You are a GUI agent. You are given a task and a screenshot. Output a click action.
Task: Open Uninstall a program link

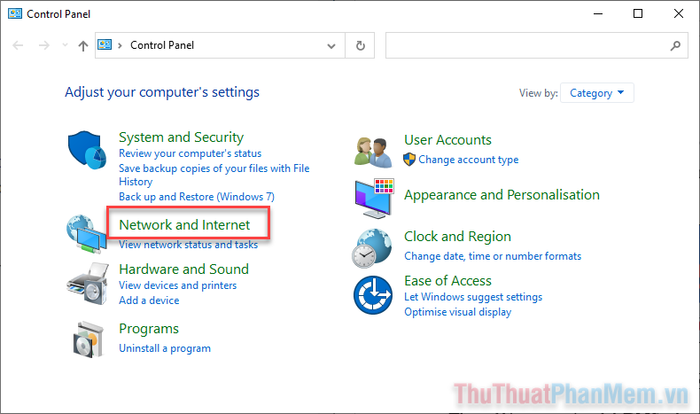click(x=165, y=348)
